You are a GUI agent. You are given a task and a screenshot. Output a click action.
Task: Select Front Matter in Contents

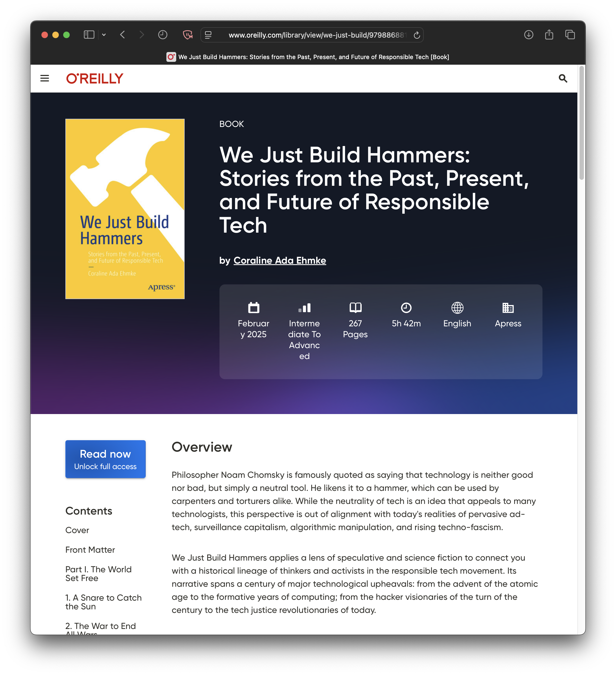click(x=90, y=550)
